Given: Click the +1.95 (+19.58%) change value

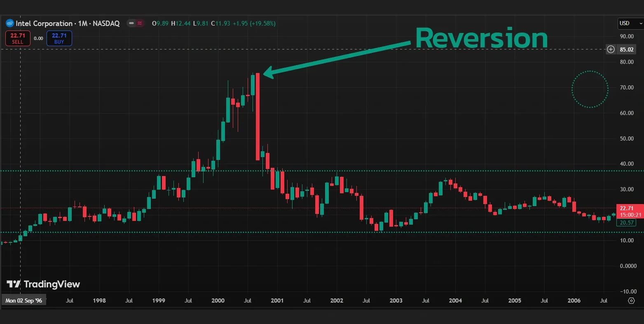Looking at the screenshot, I should (254, 23).
